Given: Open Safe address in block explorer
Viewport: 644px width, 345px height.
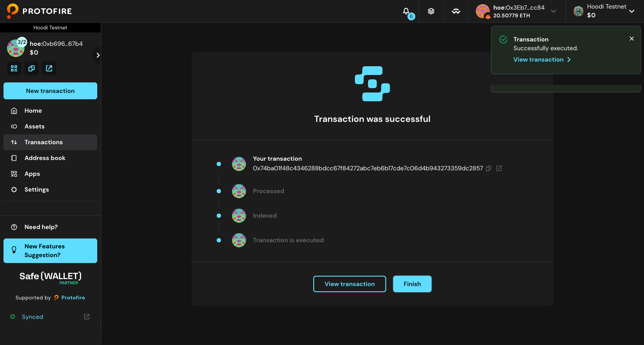Looking at the screenshot, I should click(x=49, y=68).
